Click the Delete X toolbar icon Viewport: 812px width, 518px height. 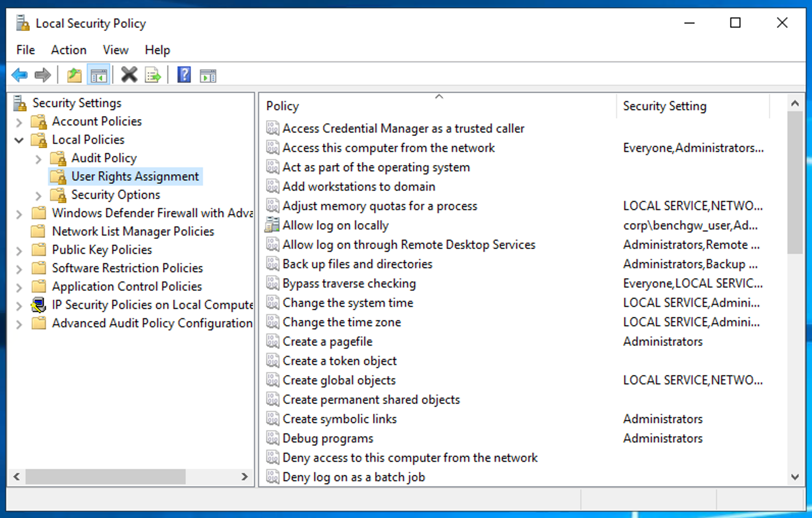[x=129, y=75]
